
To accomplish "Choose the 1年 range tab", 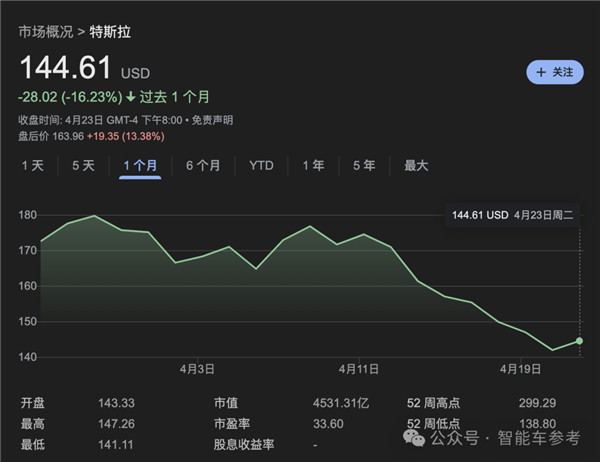I will pyautogui.click(x=313, y=166).
